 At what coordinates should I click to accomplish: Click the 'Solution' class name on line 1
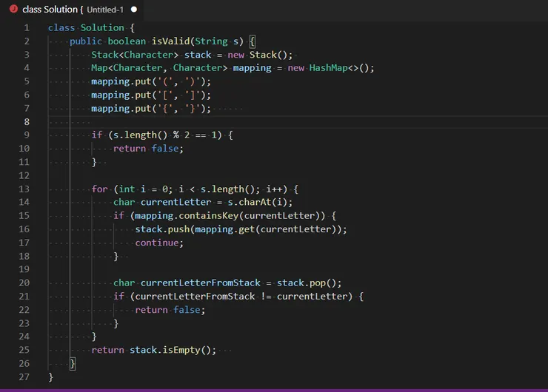(x=102, y=28)
